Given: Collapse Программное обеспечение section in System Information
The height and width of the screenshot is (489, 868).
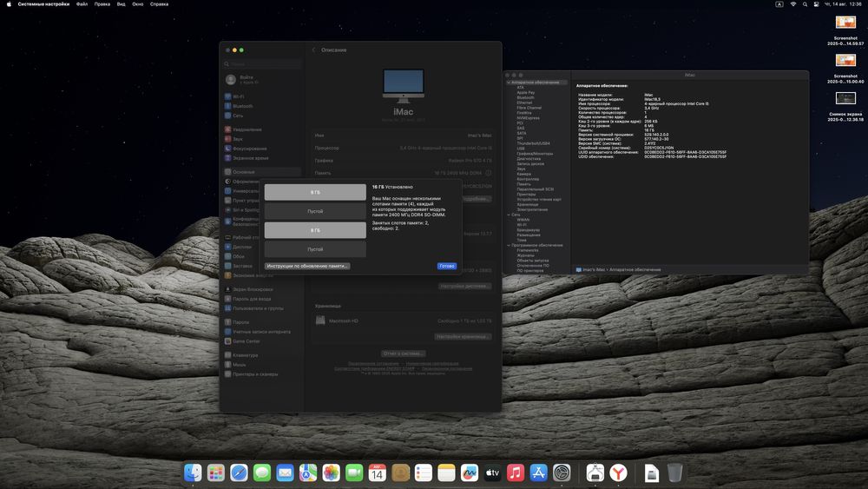Looking at the screenshot, I should (x=509, y=245).
